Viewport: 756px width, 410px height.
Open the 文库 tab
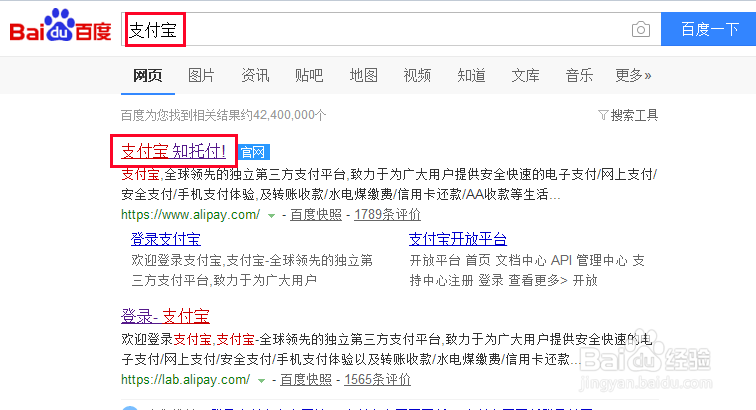(525, 75)
